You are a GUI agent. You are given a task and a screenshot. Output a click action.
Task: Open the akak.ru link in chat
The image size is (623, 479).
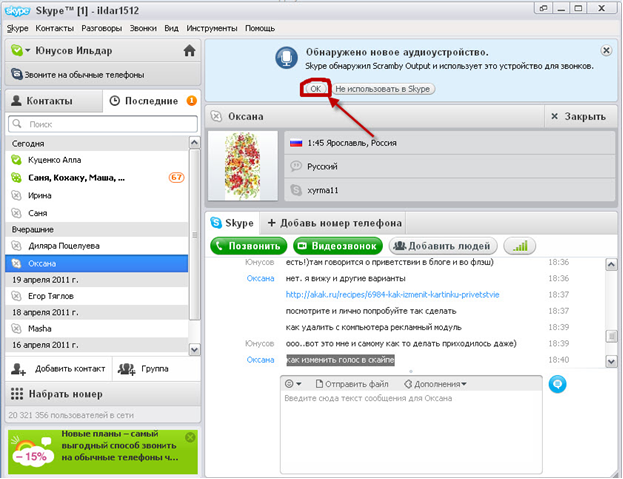coord(393,295)
